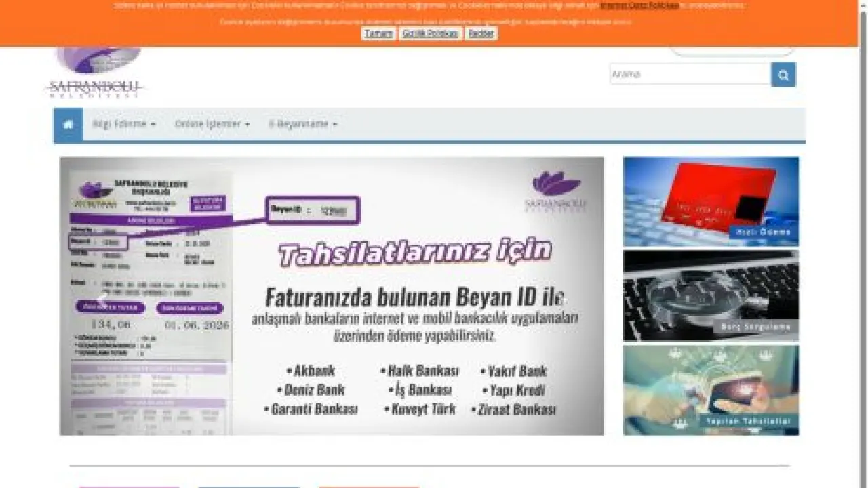Open the Bilgi Edinme dropdown menu

[124, 125]
